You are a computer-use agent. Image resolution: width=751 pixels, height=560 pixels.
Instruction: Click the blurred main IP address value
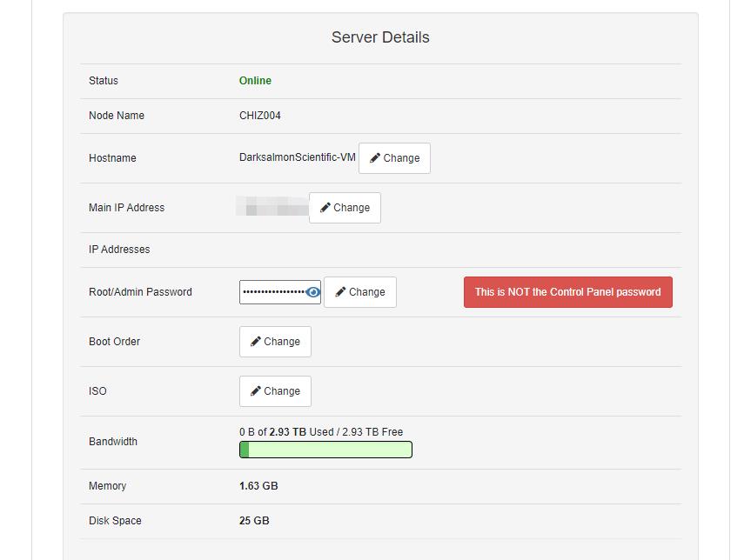(272, 208)
